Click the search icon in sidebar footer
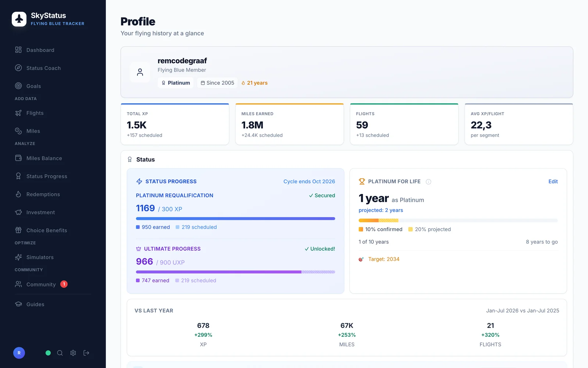 click(60, 353)
